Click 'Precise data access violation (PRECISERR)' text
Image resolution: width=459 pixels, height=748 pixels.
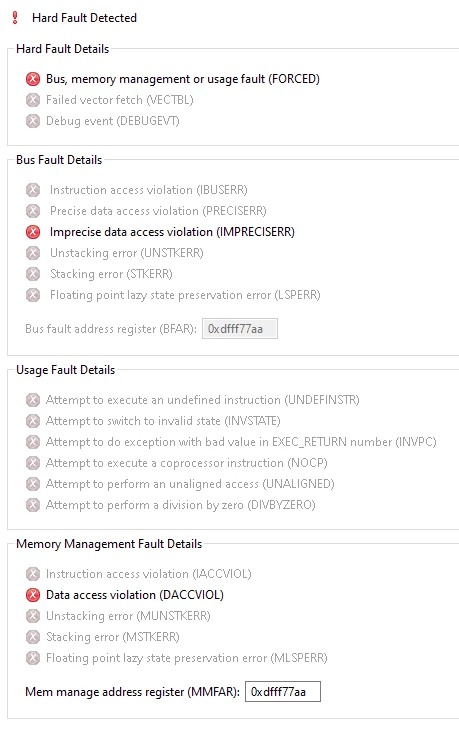pyautogui.click(x=158, y=211)
